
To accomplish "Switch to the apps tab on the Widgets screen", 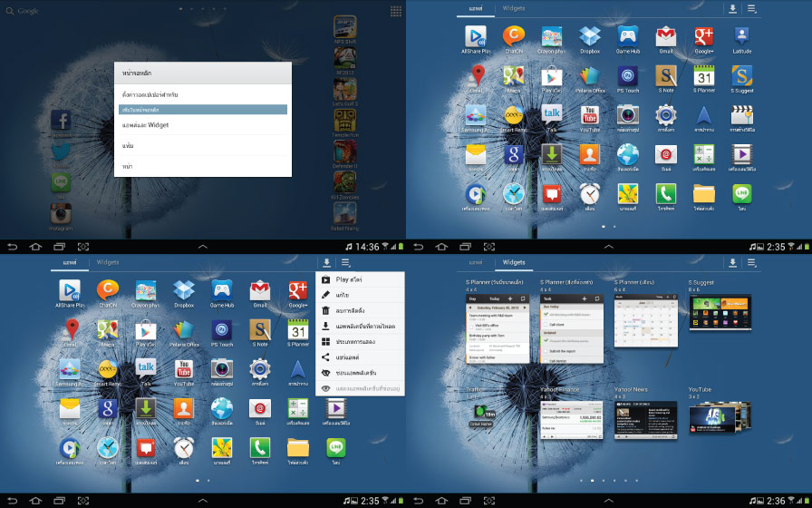I will pyautogui.click(x=476, y=262).
